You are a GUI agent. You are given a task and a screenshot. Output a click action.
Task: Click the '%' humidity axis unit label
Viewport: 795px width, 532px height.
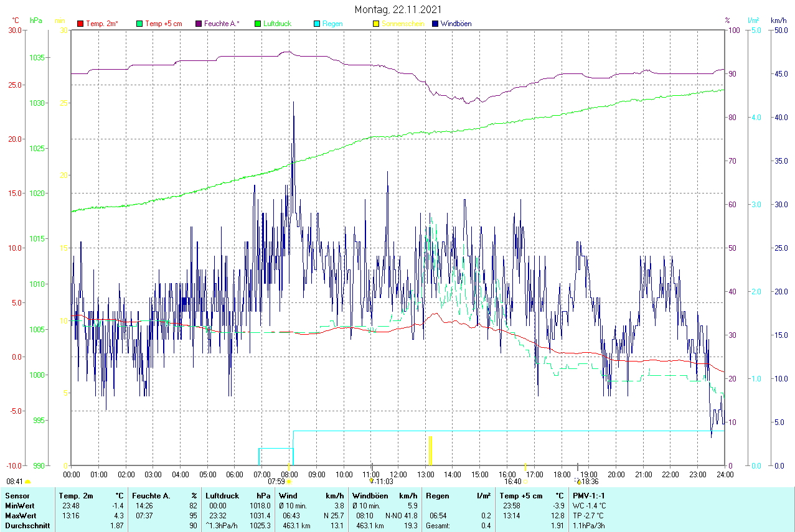727,20
